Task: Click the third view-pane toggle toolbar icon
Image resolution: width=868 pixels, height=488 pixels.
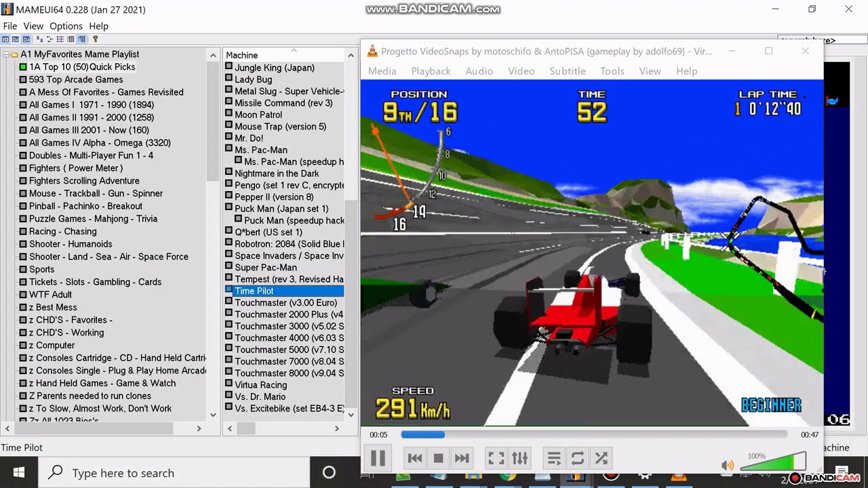Action: click(x=26, y=39)
